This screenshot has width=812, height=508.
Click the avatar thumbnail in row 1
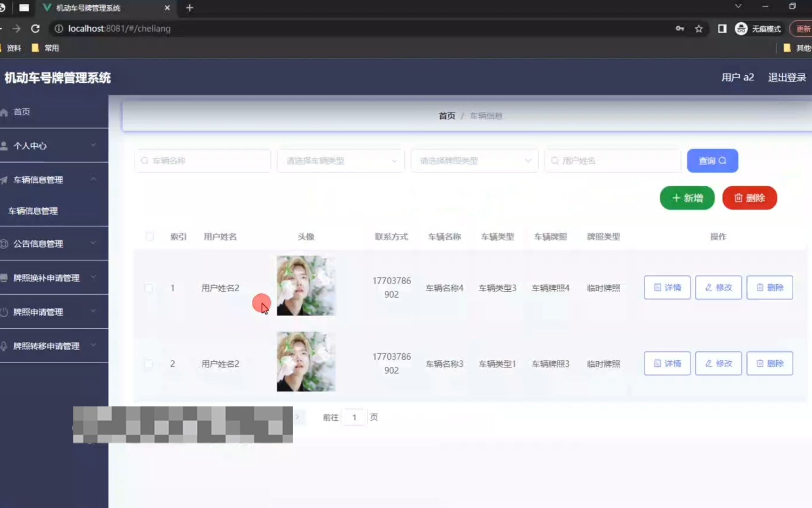point(305,286)
